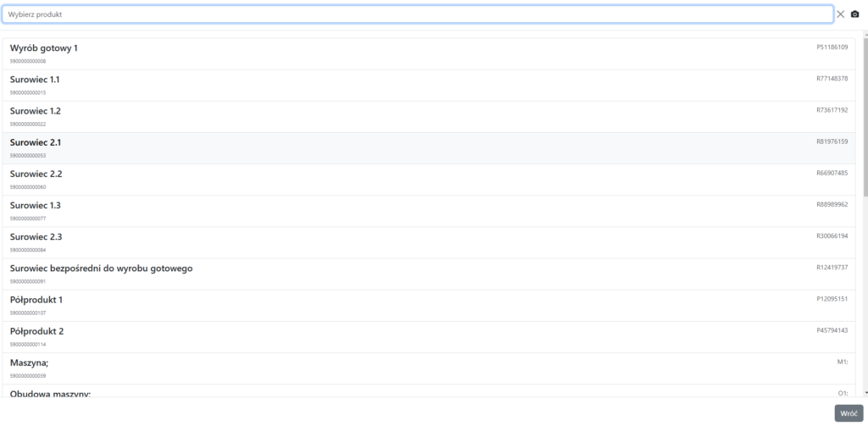
Task: Click product code P51186109
Action: pyautogui.click(x=832, y=47)
